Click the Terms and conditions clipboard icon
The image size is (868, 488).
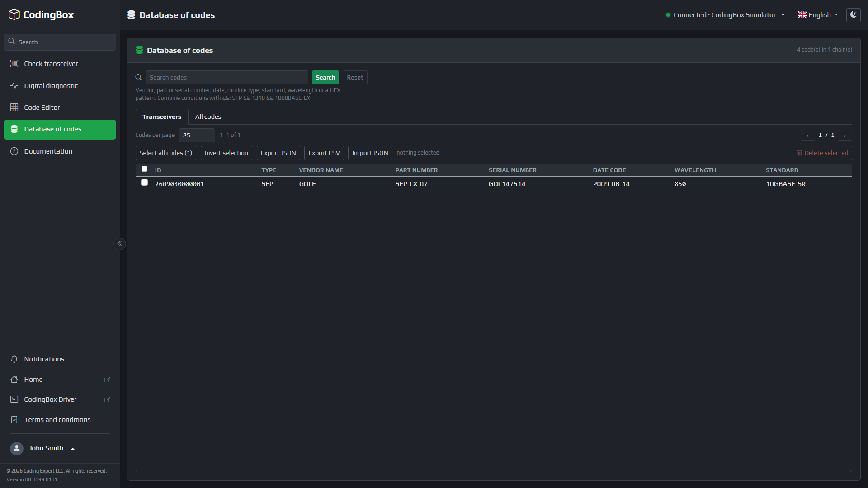14,420
